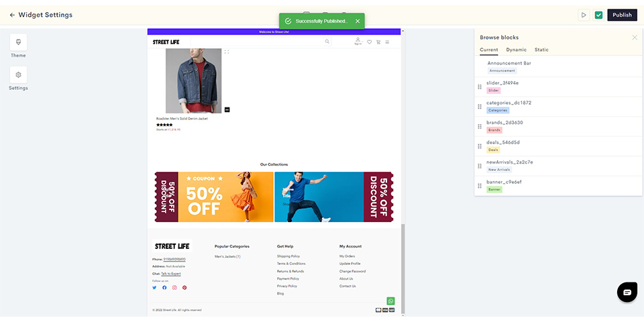644x322 pixels.
Task: Click the preview play button
Action: 584,15
